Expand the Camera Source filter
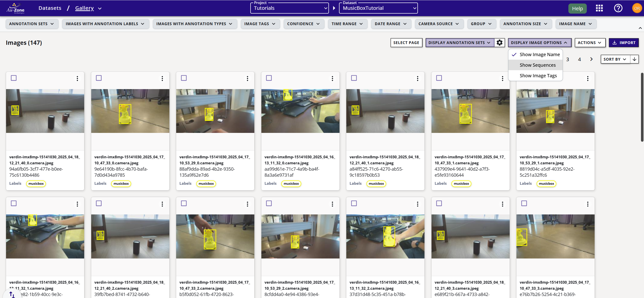The width and height of the screenshot is (644, 298). (x=439, y=24)
